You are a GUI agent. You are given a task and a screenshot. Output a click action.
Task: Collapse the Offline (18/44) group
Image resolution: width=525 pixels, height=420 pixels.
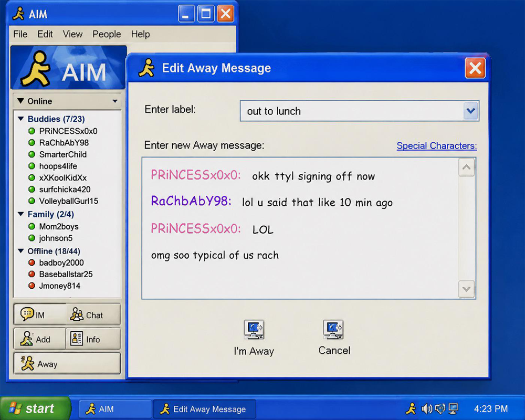[x=21, y=251]
